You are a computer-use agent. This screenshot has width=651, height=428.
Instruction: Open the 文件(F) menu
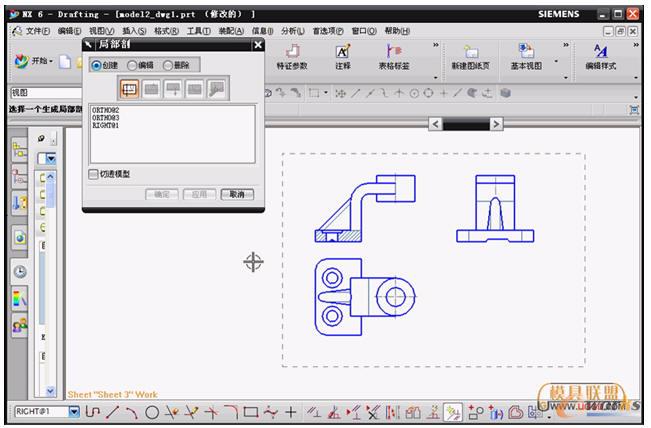36,31
